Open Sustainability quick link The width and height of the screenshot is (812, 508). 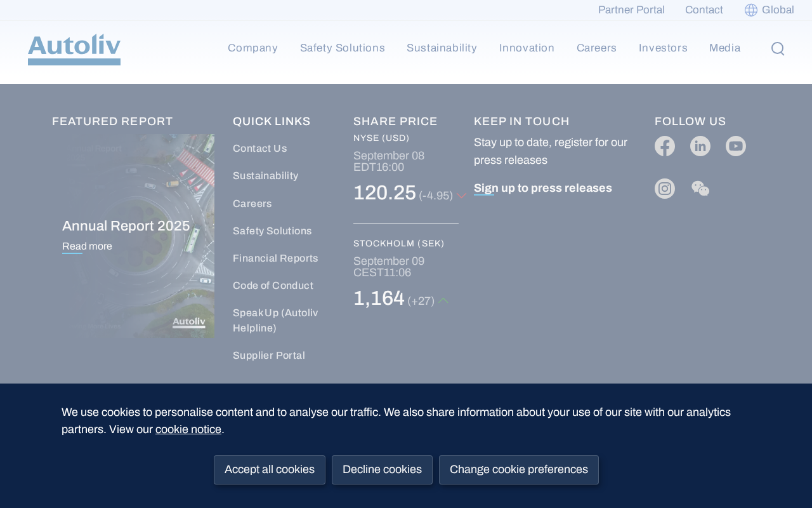pyautogui.click(x=265, y=176)
